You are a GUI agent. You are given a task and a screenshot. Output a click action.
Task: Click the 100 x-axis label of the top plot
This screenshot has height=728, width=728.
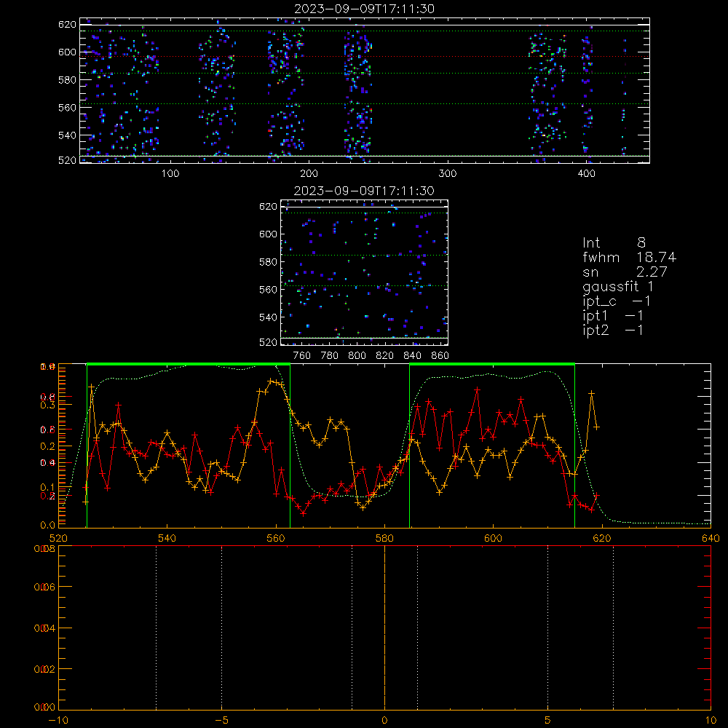pyautogui.click(x=170, y=174)
